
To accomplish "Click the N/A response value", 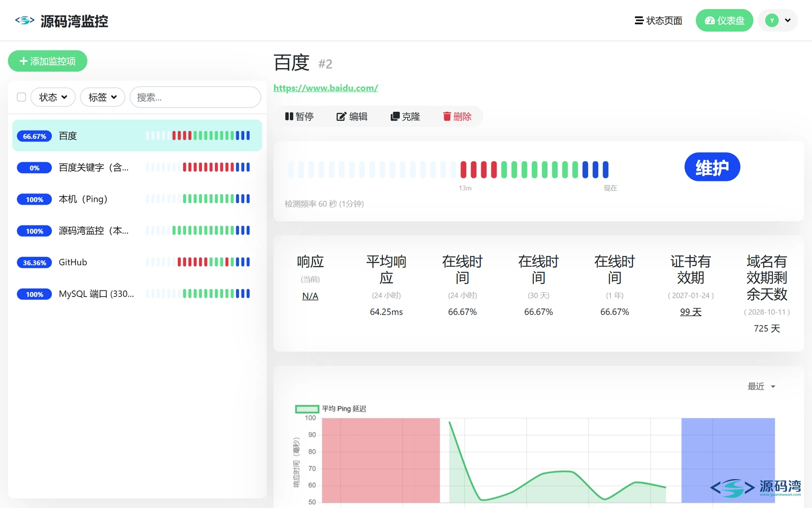I will coord(310,296).
